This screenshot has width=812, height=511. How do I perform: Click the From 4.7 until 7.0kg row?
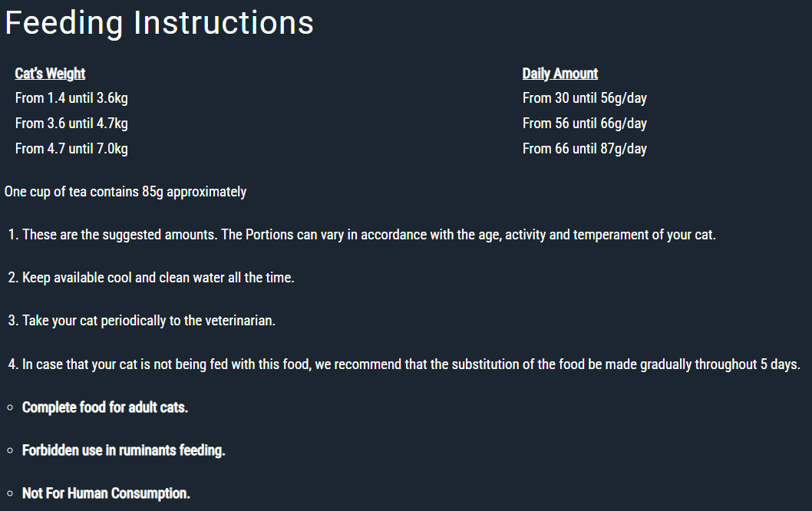pos(71,149)
